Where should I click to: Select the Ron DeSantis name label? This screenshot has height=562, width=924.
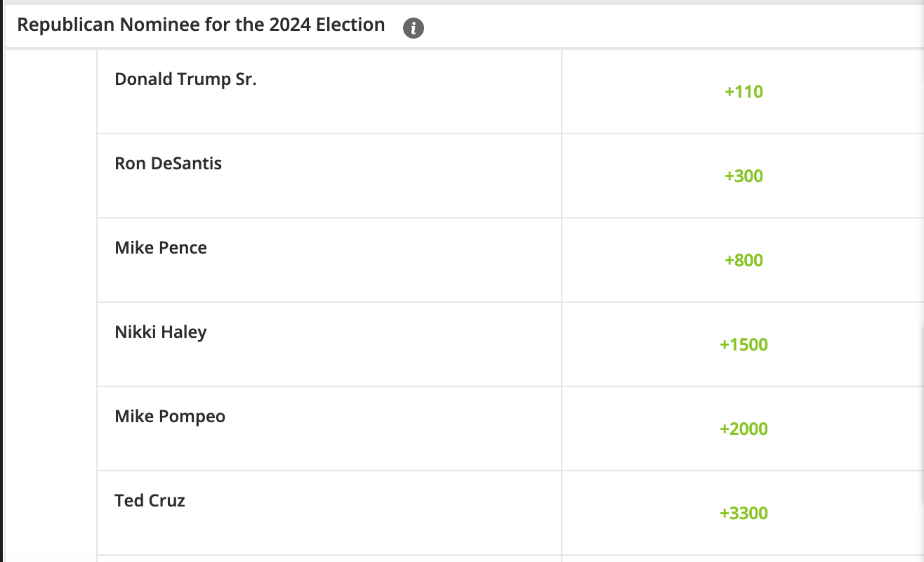coord(168,164)
